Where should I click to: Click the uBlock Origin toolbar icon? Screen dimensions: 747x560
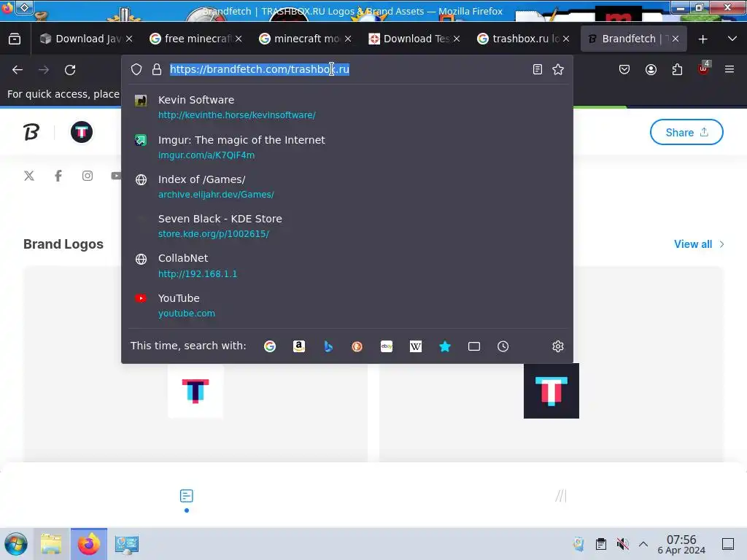pos(704,69)
